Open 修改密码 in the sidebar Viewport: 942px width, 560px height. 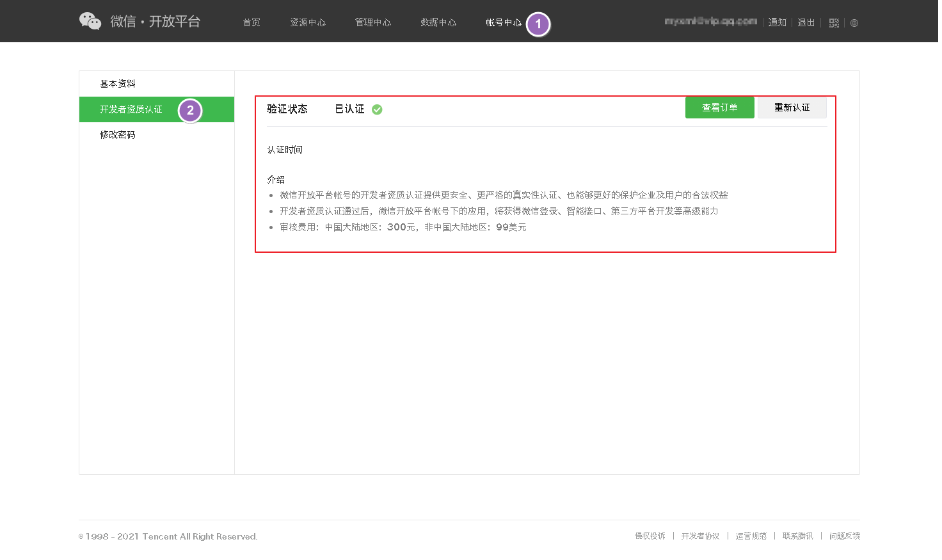pos(118,135)
